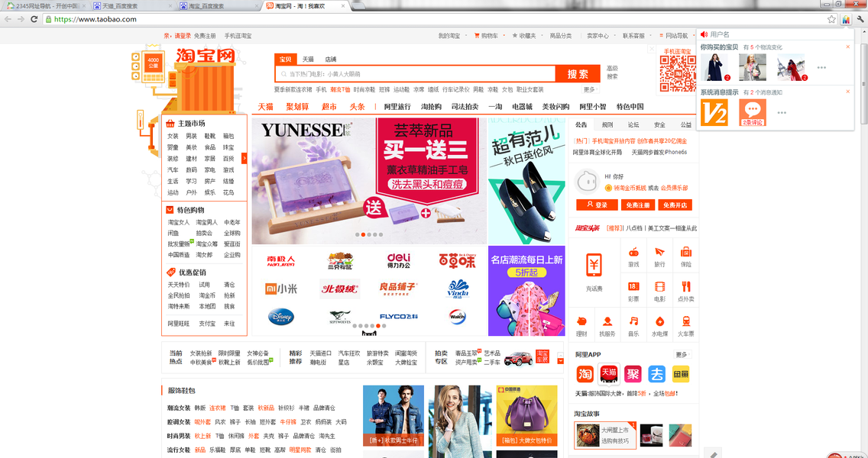Select the 店铺 search tab
This screenshot has height=458, width=868.
331,60
